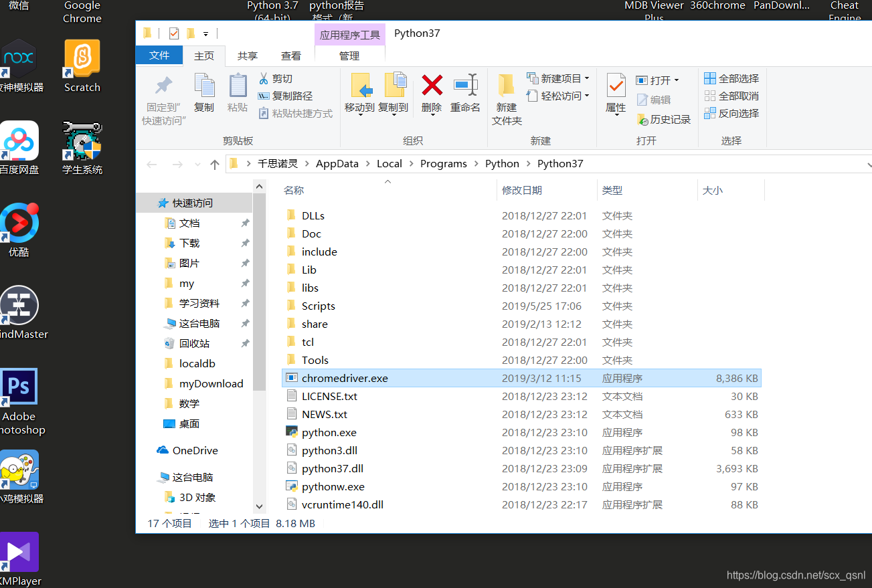The height and width of the screenshot is (588, 872).
Task: Open Documents (文档) in Quick access
Action: (189, 223)
